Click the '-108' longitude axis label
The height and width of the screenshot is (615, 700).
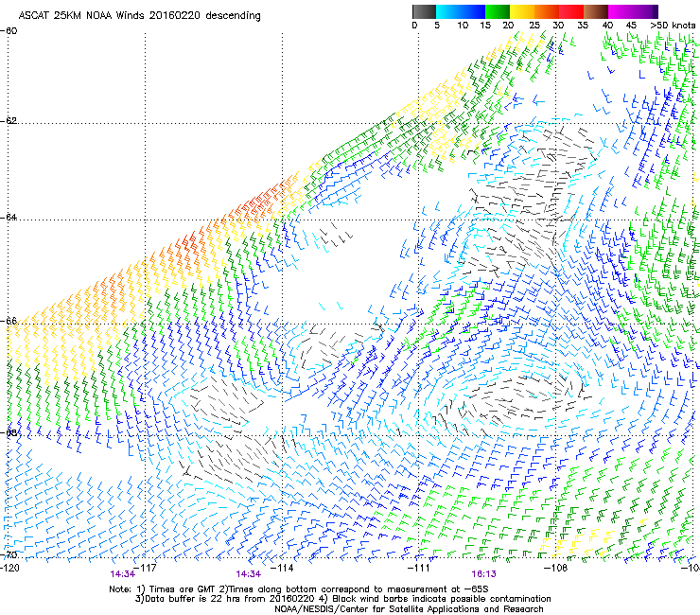click(556, 568)
